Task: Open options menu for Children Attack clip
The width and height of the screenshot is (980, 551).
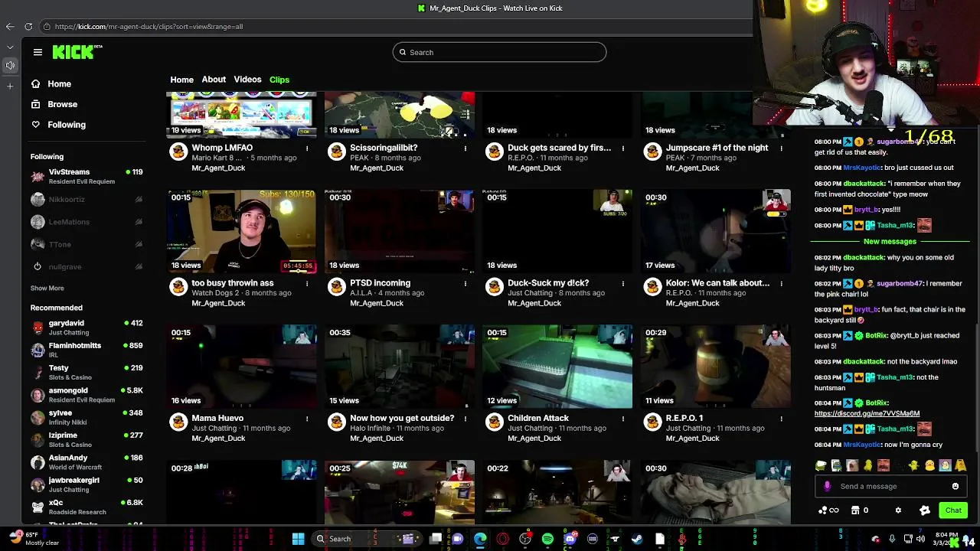Action: click(623, 419)
